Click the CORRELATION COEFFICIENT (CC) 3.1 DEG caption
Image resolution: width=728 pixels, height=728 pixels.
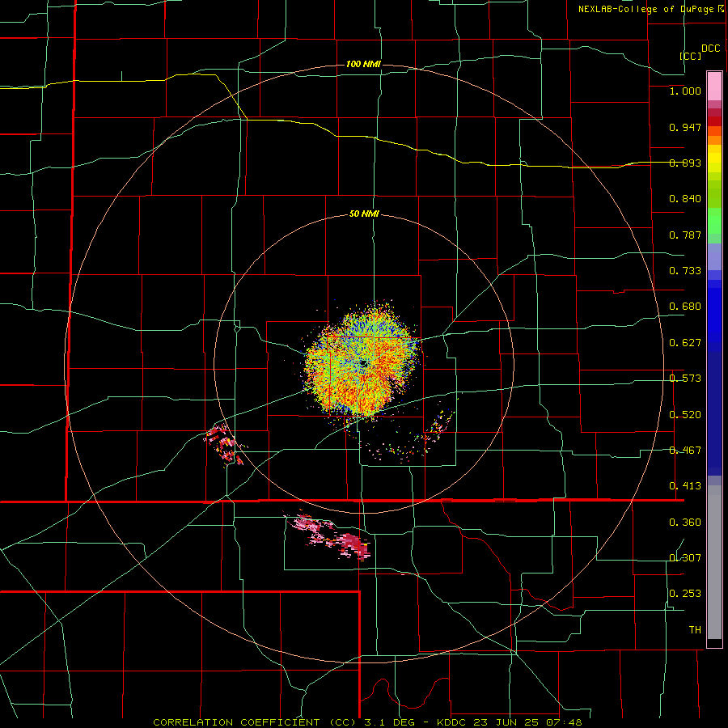point(284,722)
